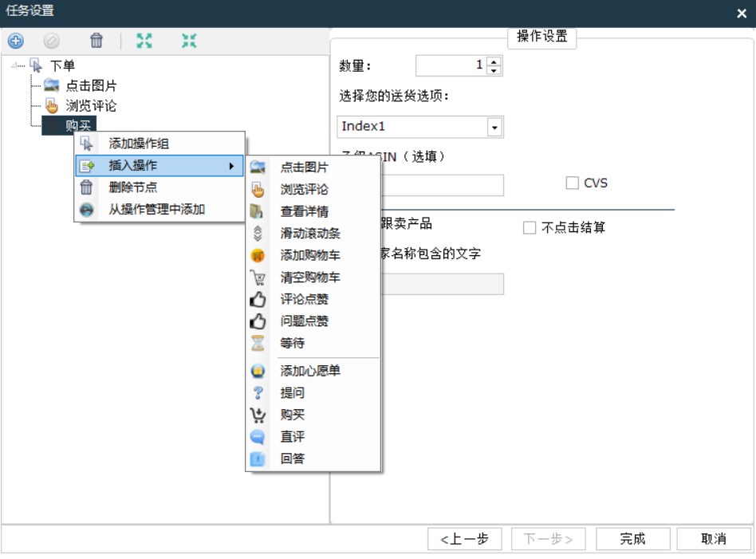Select 回答 in the submenu
Image resolution: width=756 pixels, height=559 pixels.
pos(313,459)
